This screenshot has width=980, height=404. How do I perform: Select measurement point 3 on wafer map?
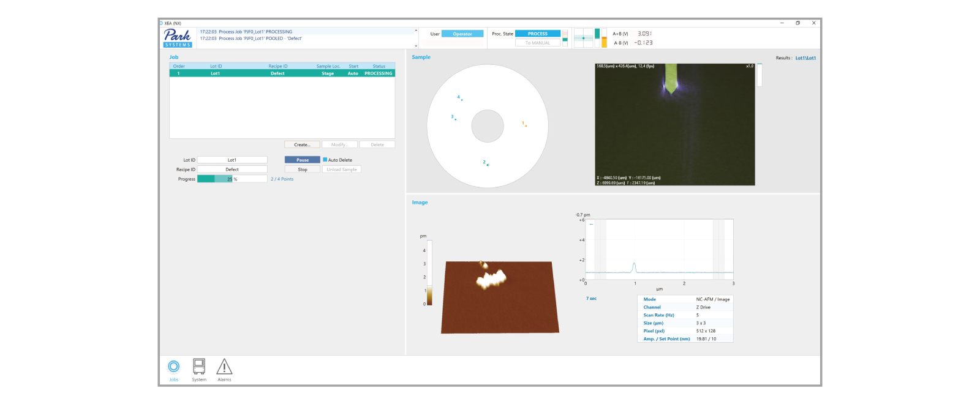455,119
